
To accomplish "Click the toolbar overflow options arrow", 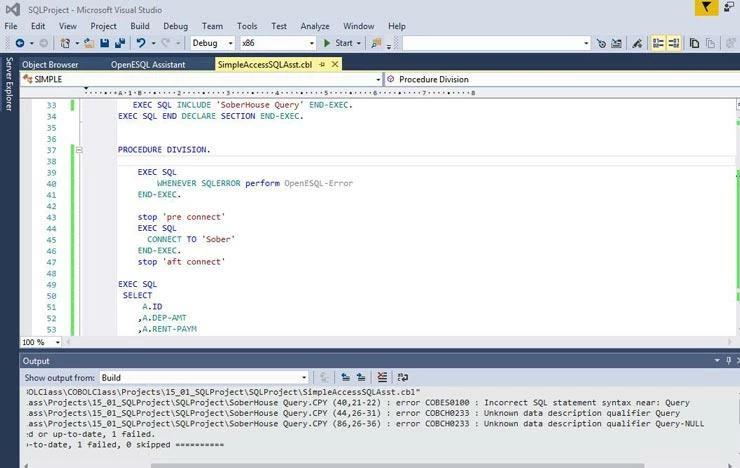I will click(x=389, y=46).
